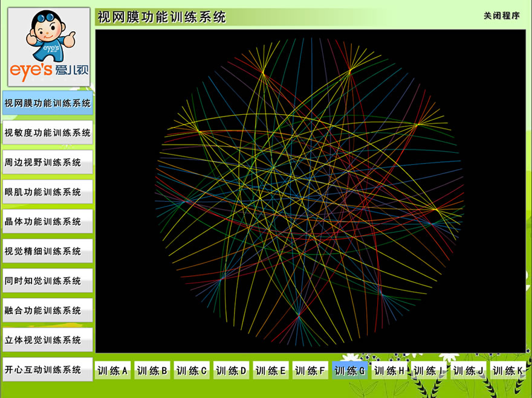Select 训练 C exercise
532x398 pixels.
pos(192,370)
